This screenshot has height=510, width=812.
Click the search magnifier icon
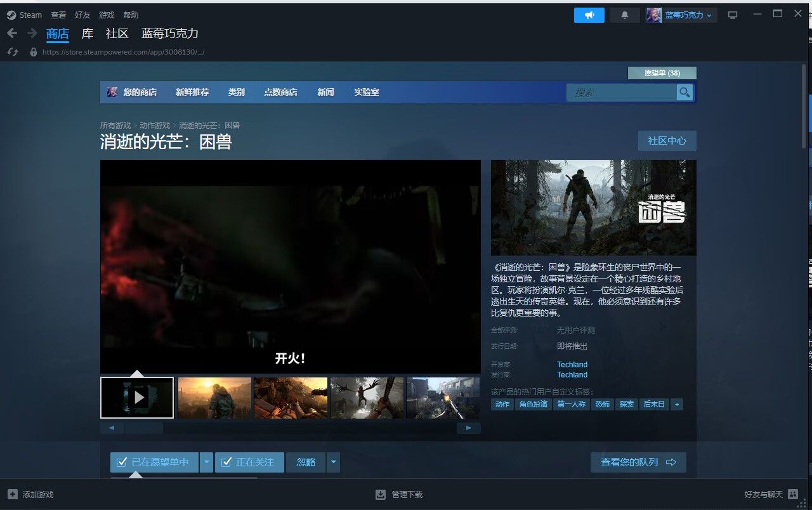[684, 93]
